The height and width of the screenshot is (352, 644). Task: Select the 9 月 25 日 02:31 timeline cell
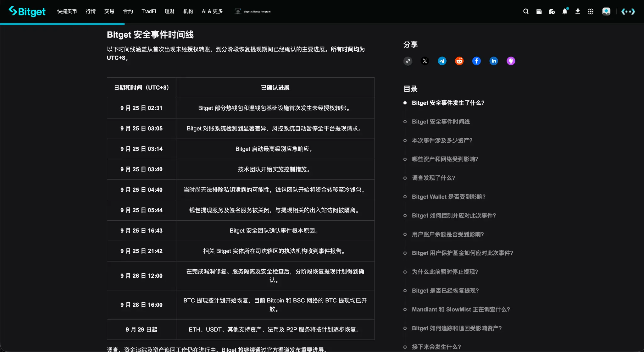pos(142,108)
